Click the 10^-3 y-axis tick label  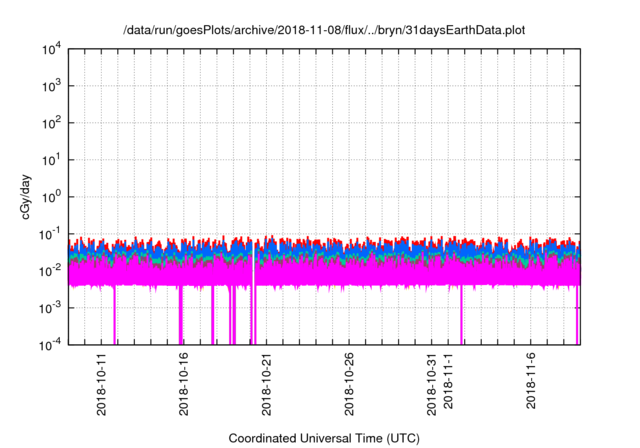(x=50, y=308)
